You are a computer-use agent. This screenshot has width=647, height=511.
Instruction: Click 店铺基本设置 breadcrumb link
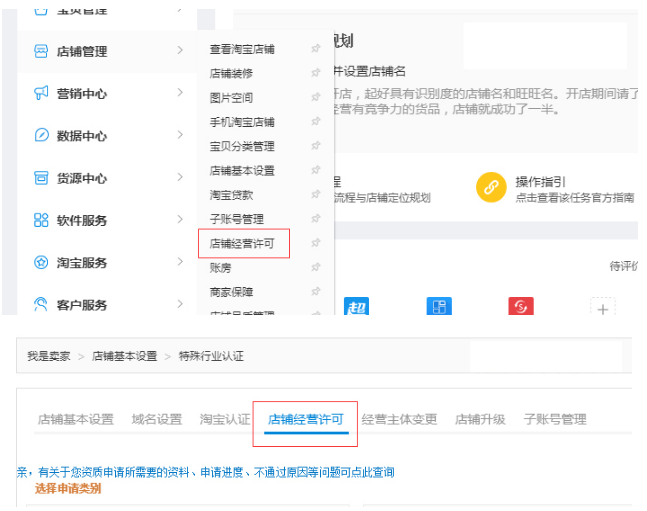(124, 356)
